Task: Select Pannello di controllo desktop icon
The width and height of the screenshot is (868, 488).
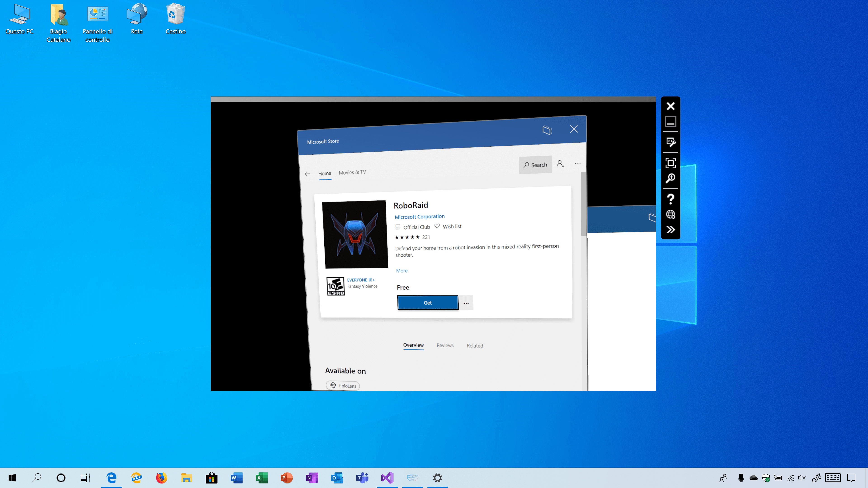Action: point(97,23)
